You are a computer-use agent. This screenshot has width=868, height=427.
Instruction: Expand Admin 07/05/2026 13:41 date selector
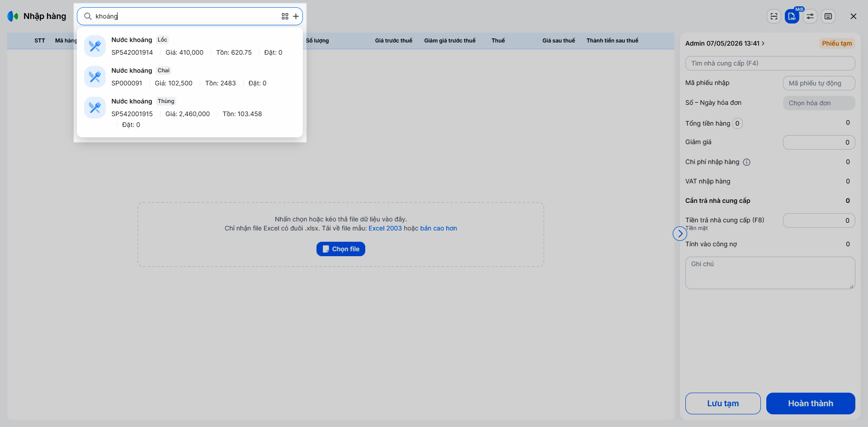pos(725,43)
